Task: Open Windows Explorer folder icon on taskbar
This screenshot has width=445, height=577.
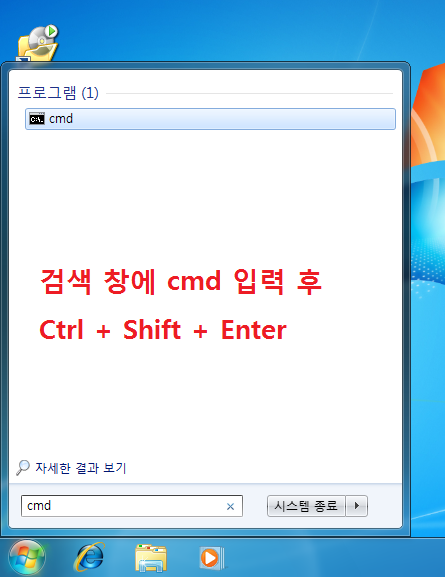Action: point(151,558)
